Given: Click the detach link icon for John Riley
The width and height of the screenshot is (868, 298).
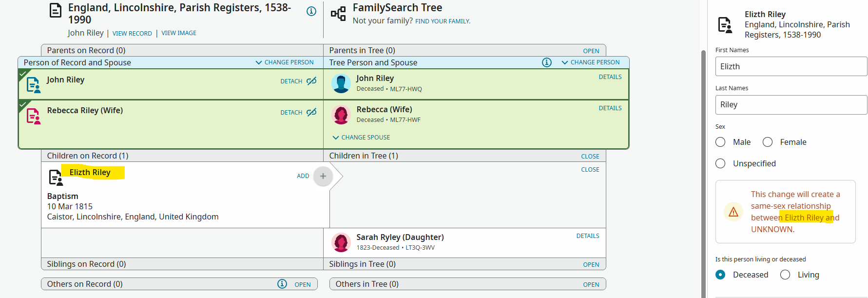Looking at the screenshot, I should [311, 81].
